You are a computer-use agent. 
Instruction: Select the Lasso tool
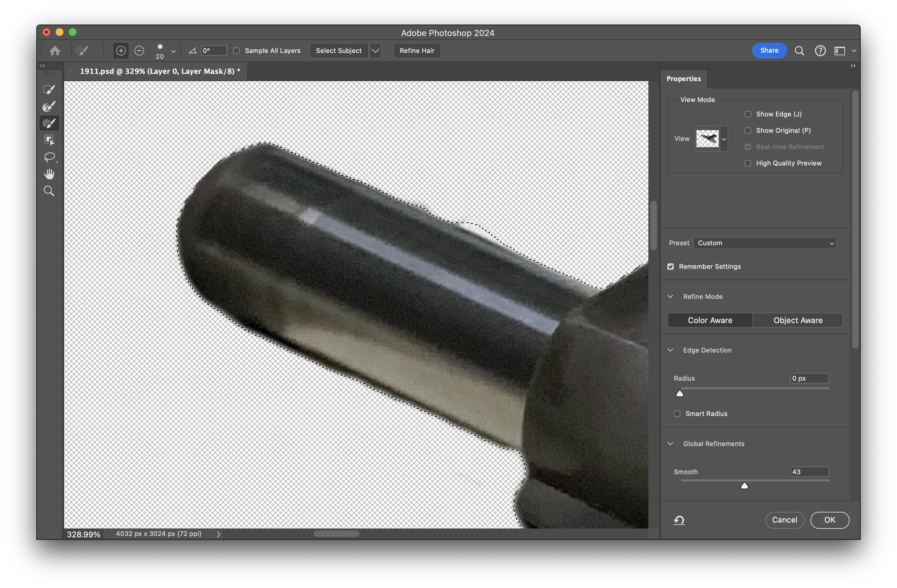[x=49, y=157]
